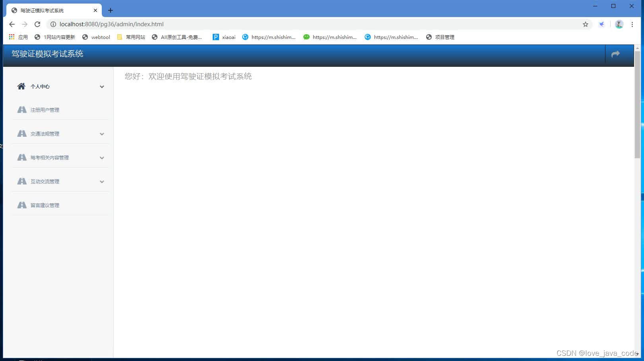This screenshot has height=361, width=644.
Task: Expand the 驾考相关内容管理 menu
Action: 102,157
